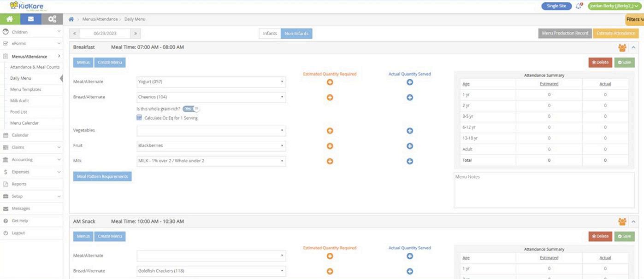The image size is (644, 279).
Task: Open Yogurt (057) Meat/Alternate dropdown
Action: pos(211,82)
